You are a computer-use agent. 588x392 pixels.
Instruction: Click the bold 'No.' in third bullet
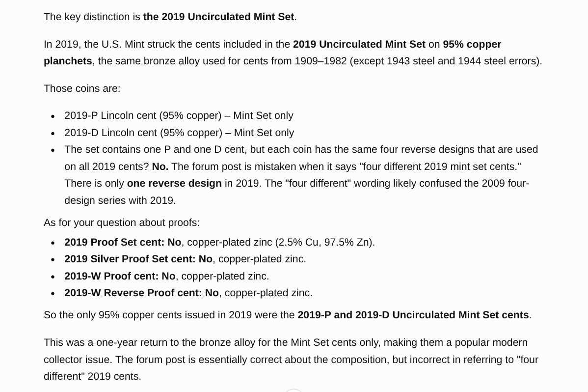pyautogui.click(x=160, y=167)
